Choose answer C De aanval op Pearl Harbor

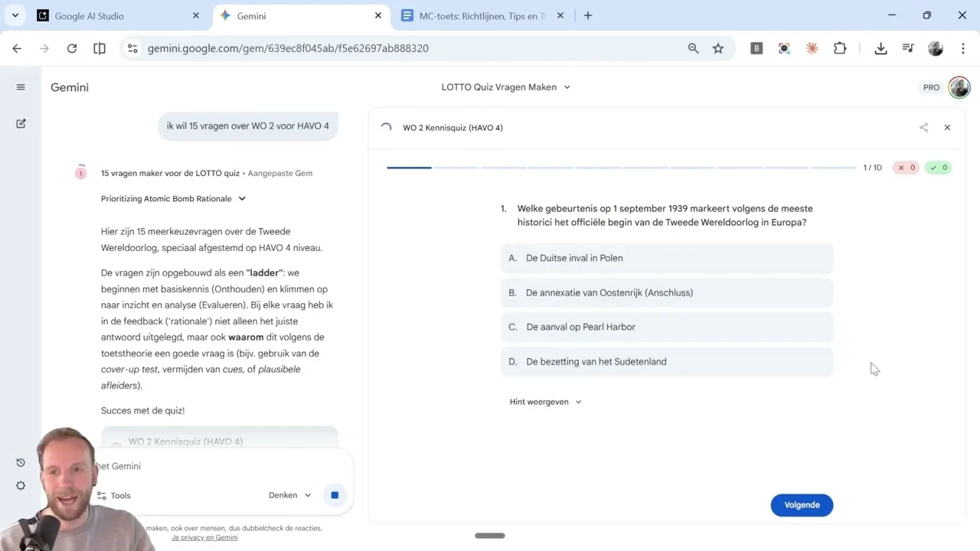tap(666, 327)
